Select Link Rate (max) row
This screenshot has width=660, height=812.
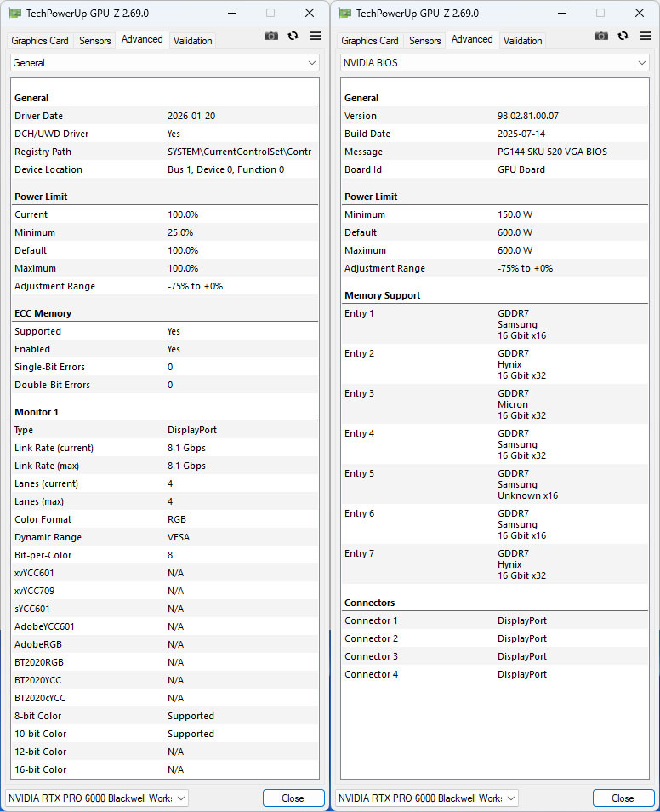[165, 466]
